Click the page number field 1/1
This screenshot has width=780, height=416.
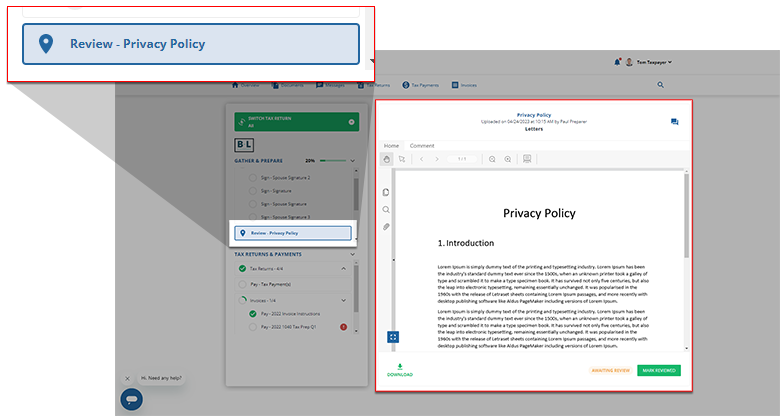[462, 159]
